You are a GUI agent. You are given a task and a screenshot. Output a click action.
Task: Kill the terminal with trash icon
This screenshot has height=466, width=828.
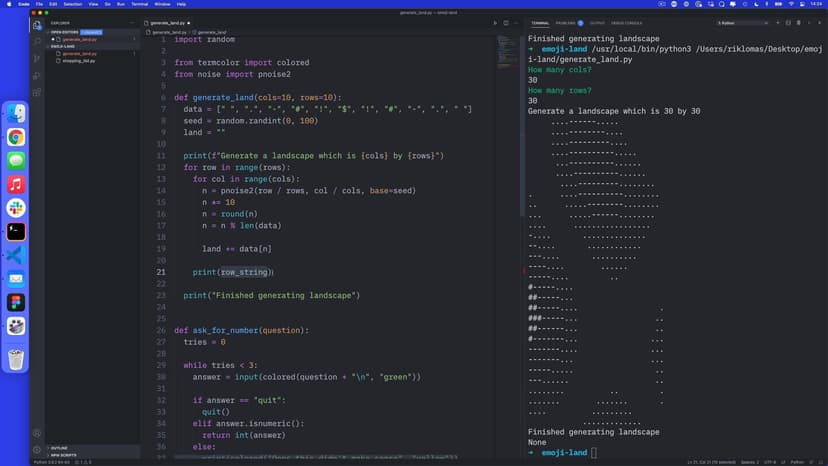pyautogui.click(x=797, y=22)
